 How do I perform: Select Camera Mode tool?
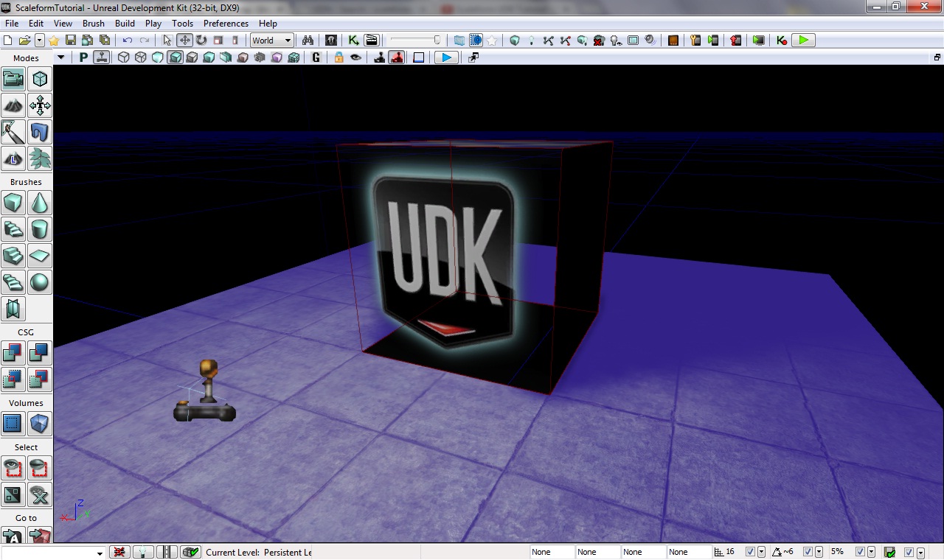point(13,79)
